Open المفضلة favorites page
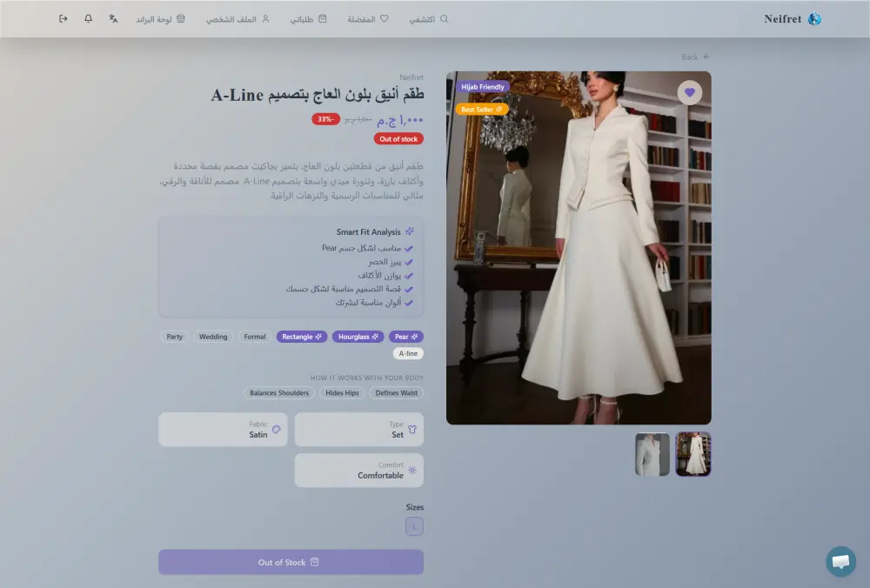Image resolution: width=870 pixels, height=588 pixels. 368,19
